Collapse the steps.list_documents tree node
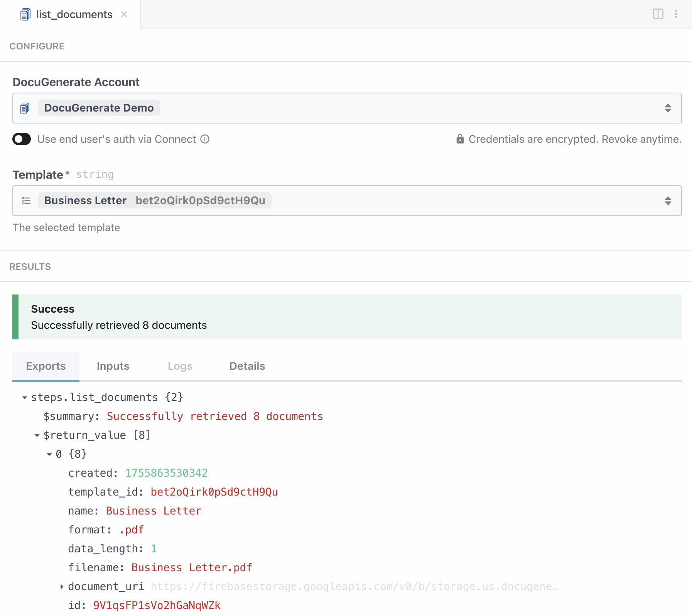 25,398
